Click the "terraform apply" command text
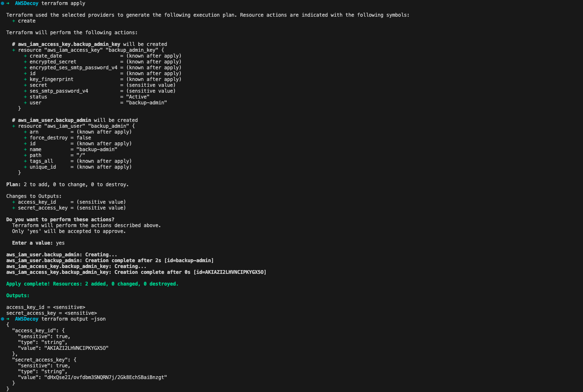The width and height of the screenshot is (583, 392). pos(63,3)
